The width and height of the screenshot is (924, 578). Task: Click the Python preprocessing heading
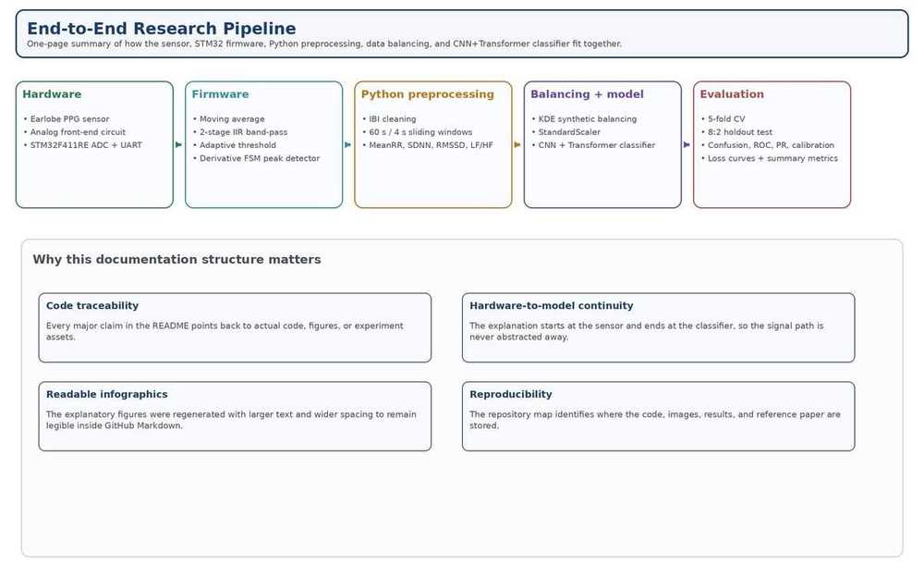click(427, 94)
